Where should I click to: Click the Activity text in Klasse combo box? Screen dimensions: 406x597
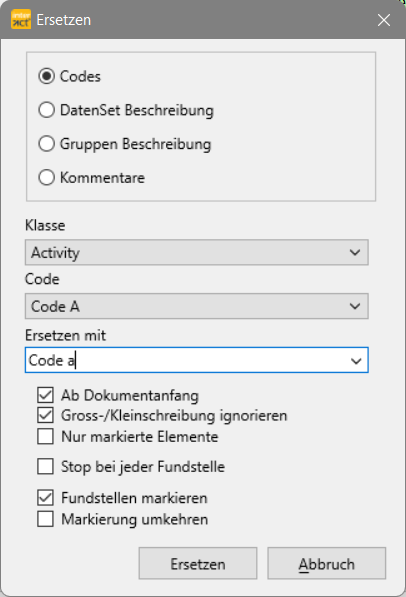(55, 253)
